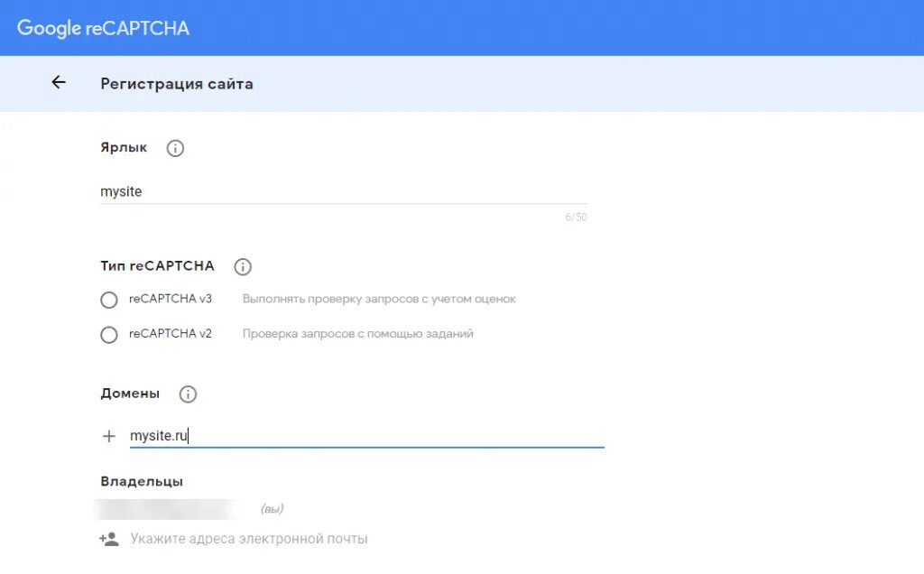Image resolution: width=924 pixels, height=574 pixels.
Task: Focus the Ярлык field containing mysite
Action: [x=343, y=191]
